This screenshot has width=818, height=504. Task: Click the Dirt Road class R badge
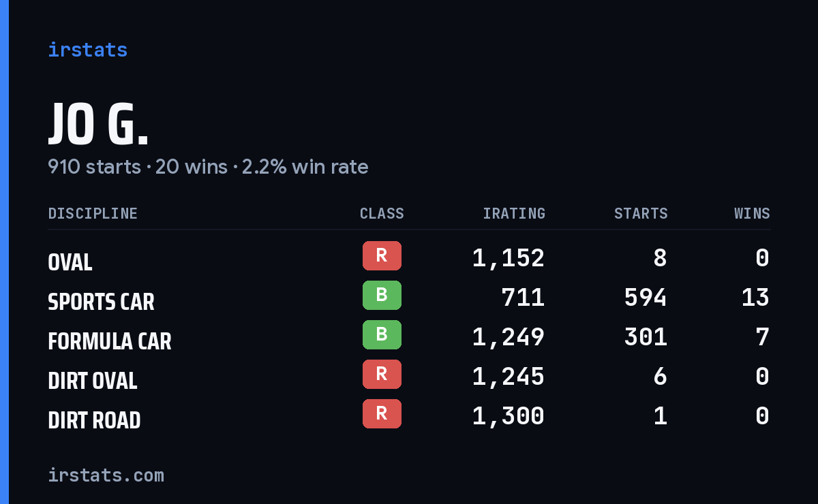tap(382, 413)
